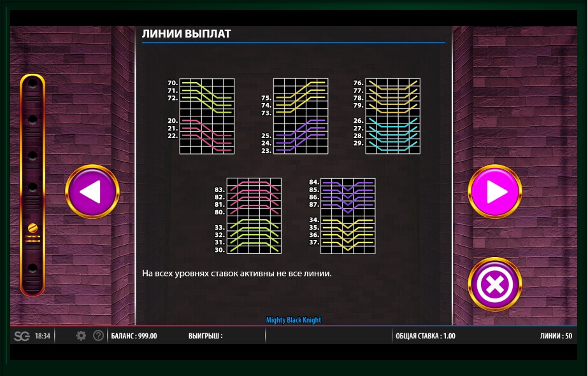Viewport: 588px width, 376px height.
Task: Click the bottom hole of the page indicator
Action: coord(32,268)
